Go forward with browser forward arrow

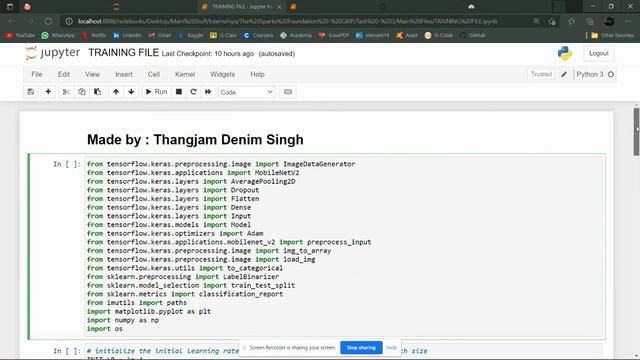(30, 21)
